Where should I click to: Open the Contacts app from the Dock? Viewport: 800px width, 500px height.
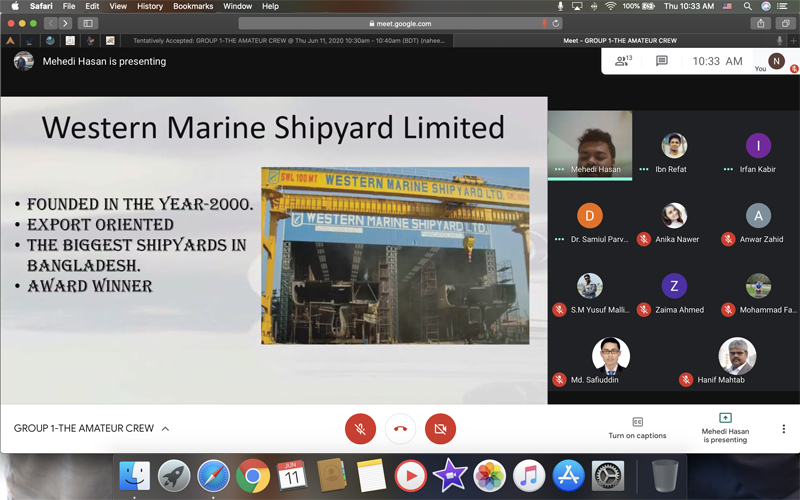point(332,476)
